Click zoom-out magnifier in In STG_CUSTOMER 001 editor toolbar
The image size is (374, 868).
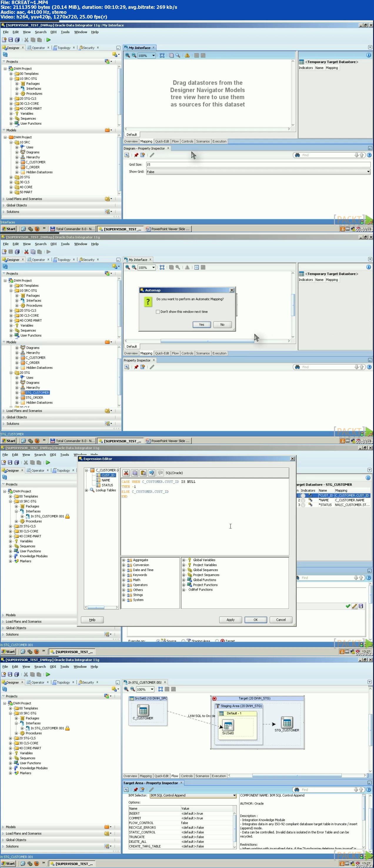coord(132,689)
